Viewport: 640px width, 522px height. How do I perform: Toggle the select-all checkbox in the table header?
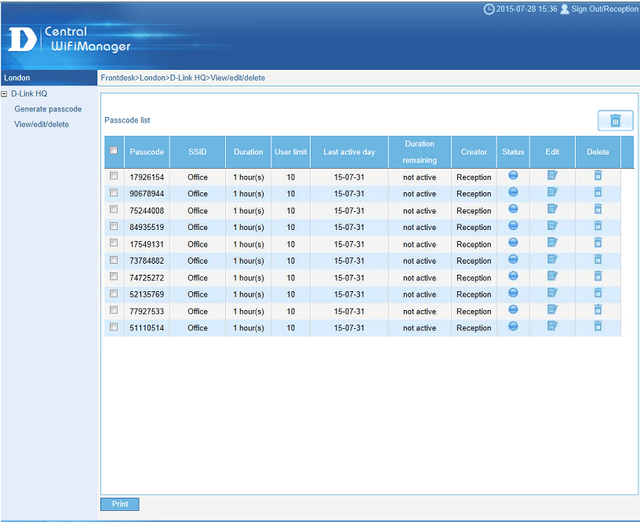pos(113,151)
